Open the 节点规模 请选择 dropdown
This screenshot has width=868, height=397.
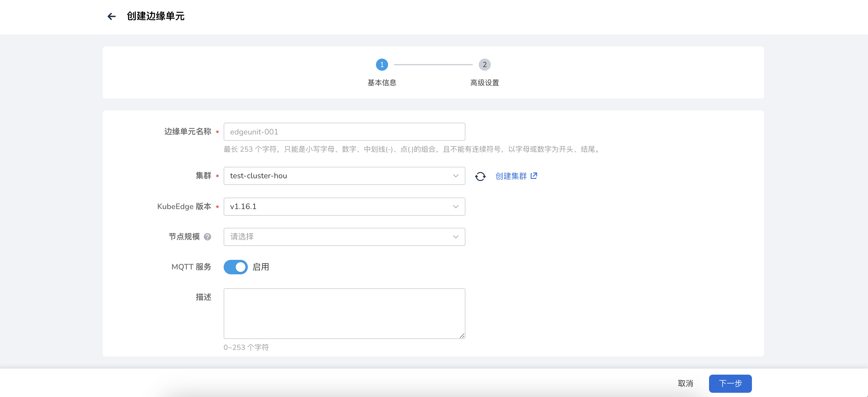(x=344, y=237)
